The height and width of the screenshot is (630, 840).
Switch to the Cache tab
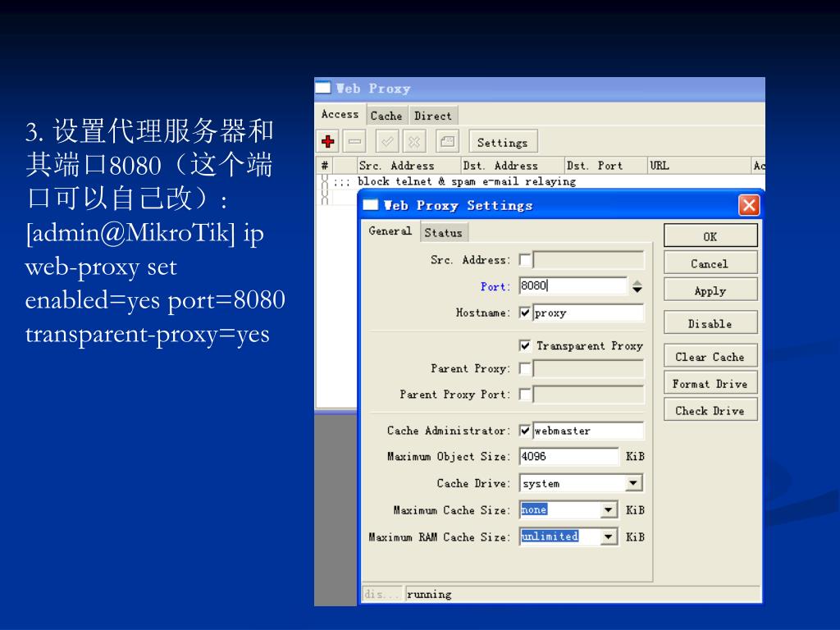386,116
